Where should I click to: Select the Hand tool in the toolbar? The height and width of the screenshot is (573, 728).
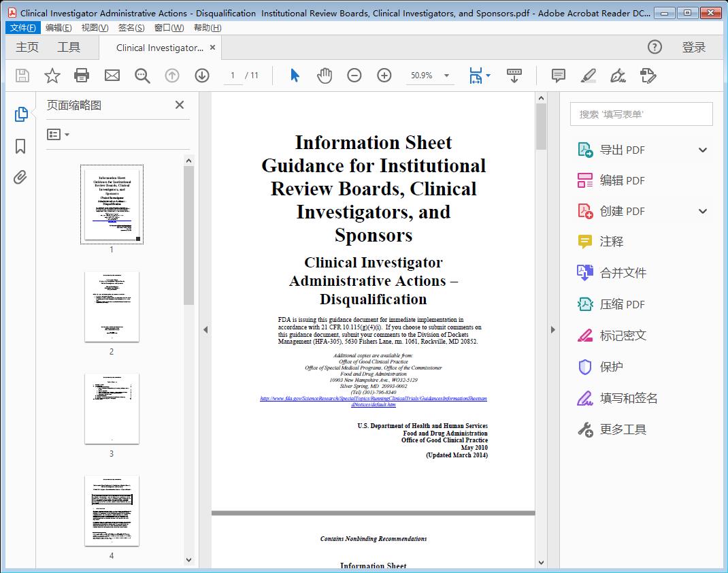click(x=325, y=76)
